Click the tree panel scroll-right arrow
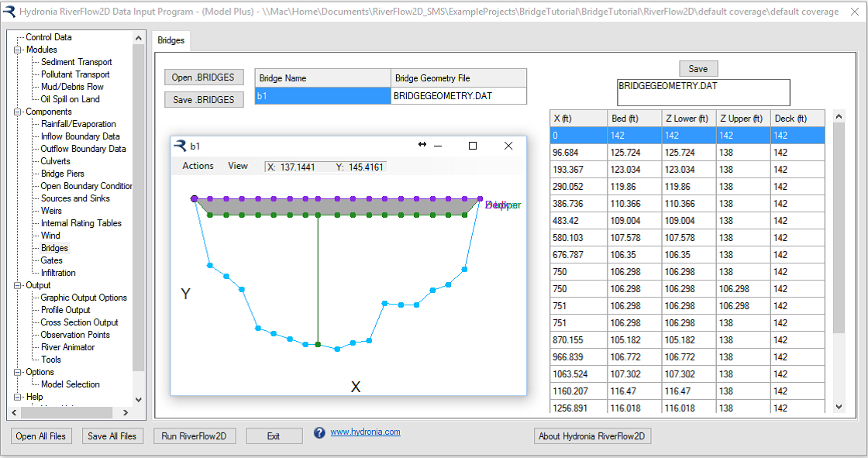Screen dimensions: 868x458 coord(126,413)
